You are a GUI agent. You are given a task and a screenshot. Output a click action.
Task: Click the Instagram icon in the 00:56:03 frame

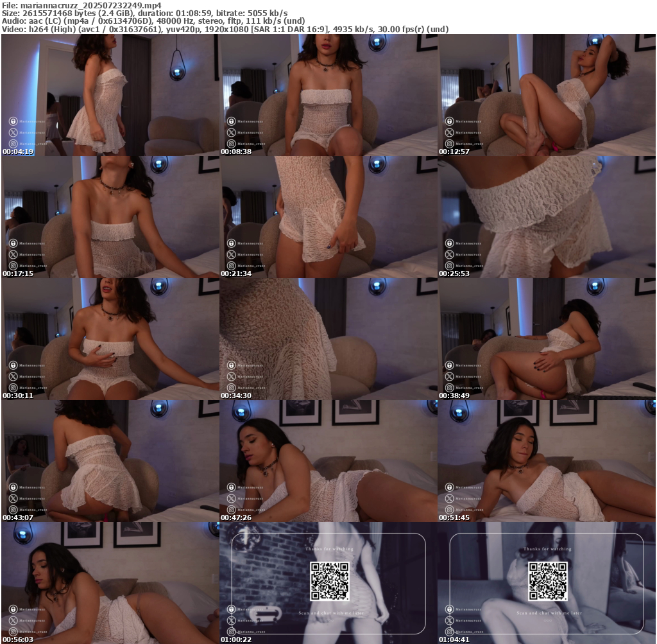point(13,632)
